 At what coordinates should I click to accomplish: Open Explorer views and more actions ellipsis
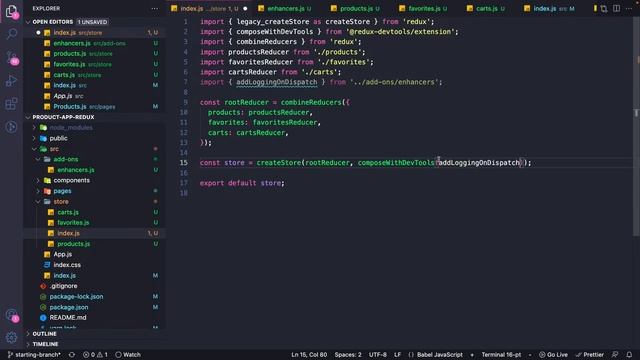(154, 9)
